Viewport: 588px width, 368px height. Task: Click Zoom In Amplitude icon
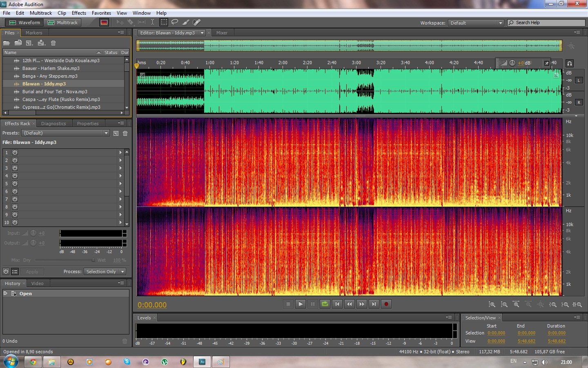[x=492, y=305]
